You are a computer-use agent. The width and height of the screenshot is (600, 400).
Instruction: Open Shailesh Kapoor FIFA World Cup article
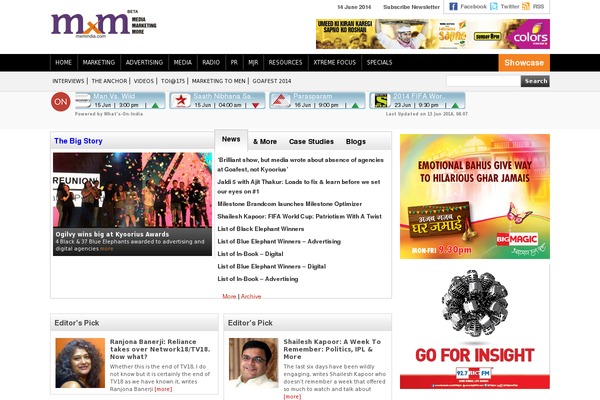(300, 216)
